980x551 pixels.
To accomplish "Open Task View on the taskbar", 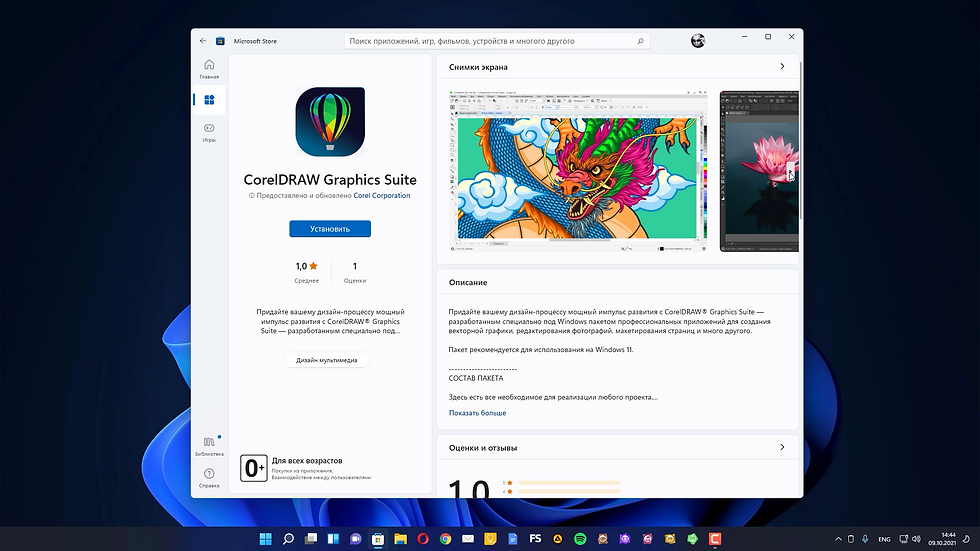I will pyautogui.click(x=311, y=539).
